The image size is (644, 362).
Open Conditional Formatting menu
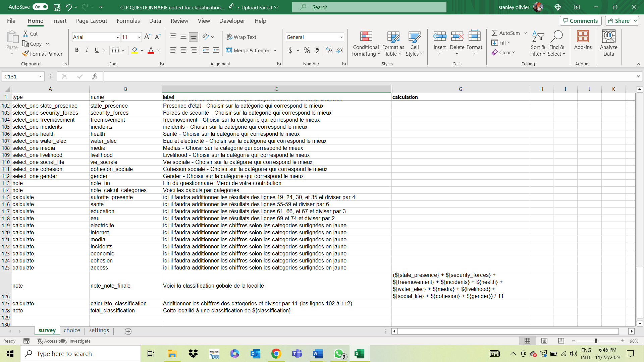pos(366,44)
